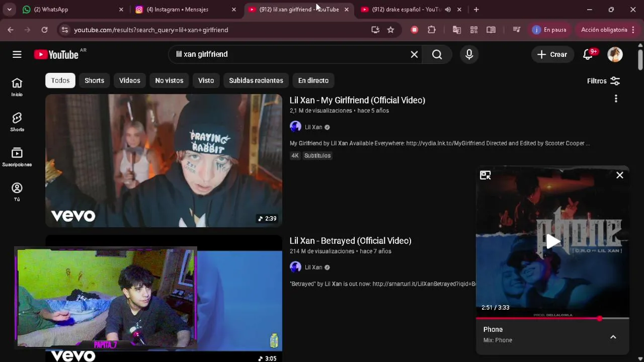Open Suscripciones in the sidebar
644x362 pixels.
pos(17,157)
